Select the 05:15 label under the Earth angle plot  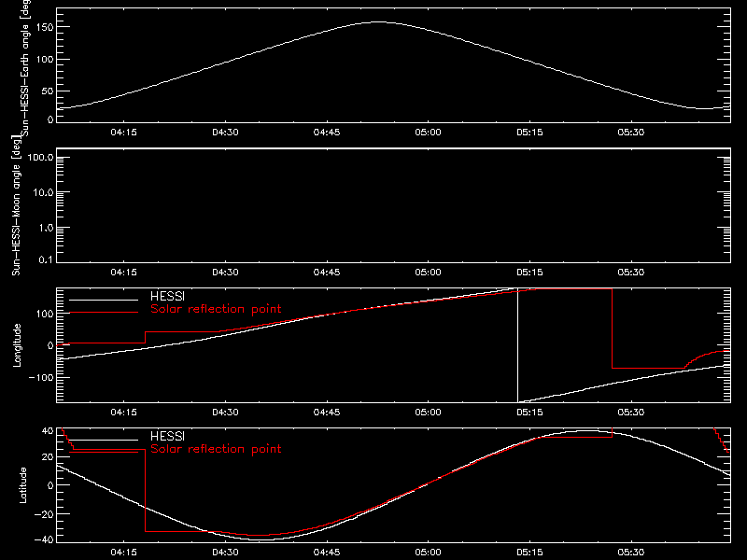(529, 132)
